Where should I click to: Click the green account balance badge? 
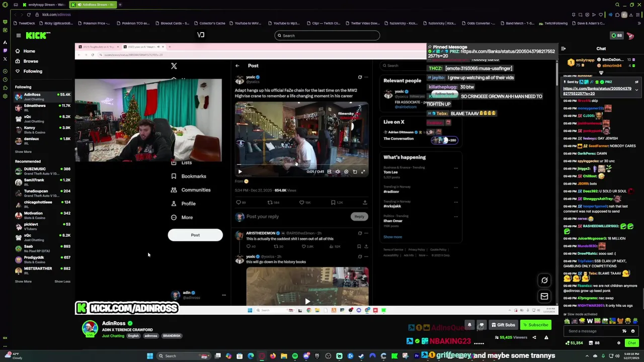coord(616,35)
